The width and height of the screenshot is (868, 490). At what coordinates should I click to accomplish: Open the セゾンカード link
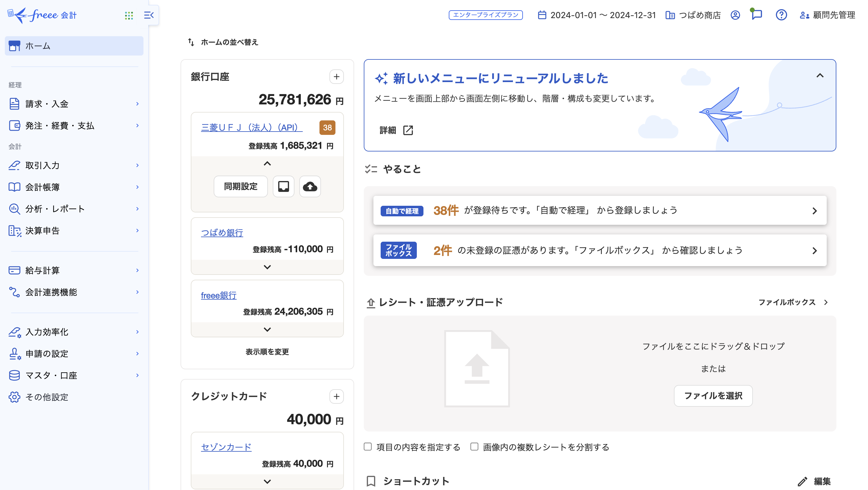tap(226, 447)
